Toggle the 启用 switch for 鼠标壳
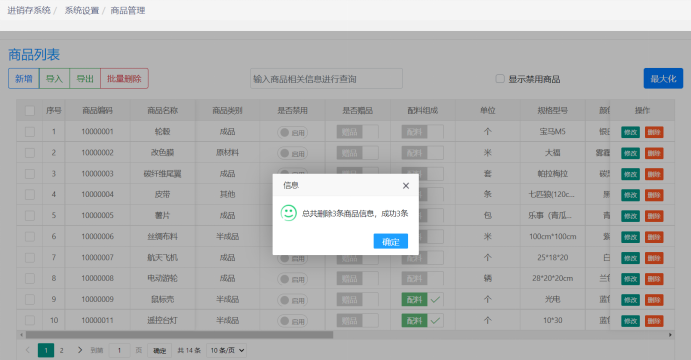Image resolution: width=691 pixels, height=360 pixels. 293,300
